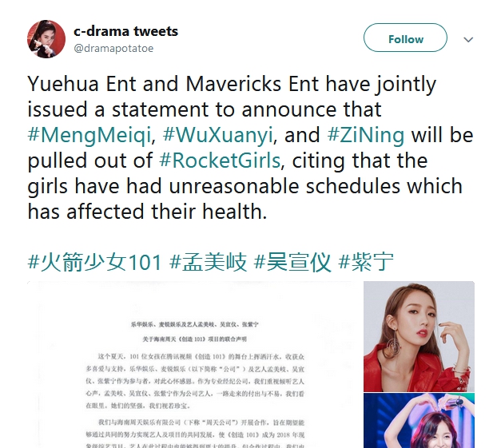Open the #紫宁 hashtag

point(366,262)
